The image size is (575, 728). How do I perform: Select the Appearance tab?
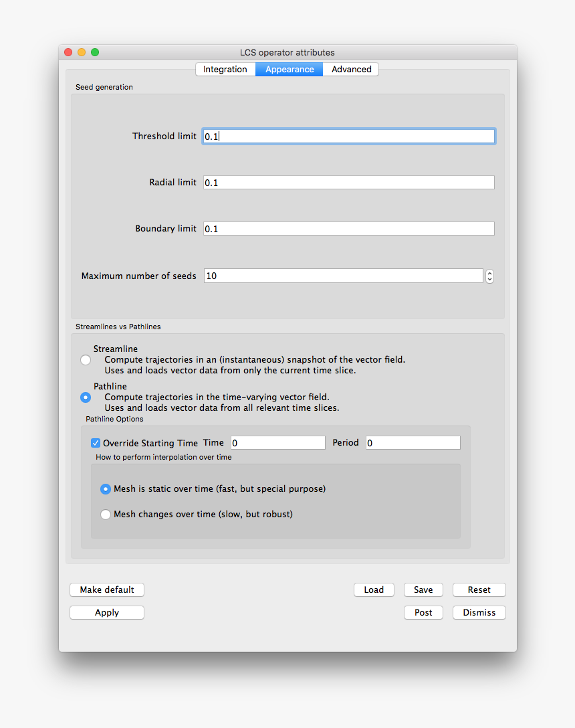click(x=289, y=70)
